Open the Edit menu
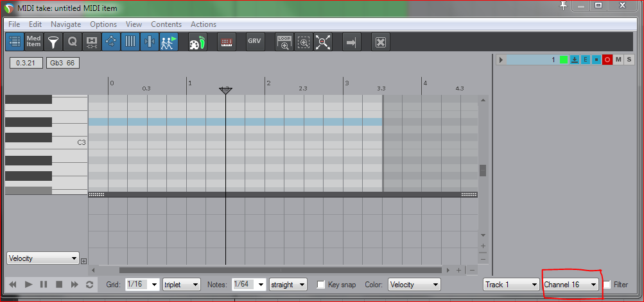Image resolution: width=644 pixels, height=302 pixels. [35, 24]
